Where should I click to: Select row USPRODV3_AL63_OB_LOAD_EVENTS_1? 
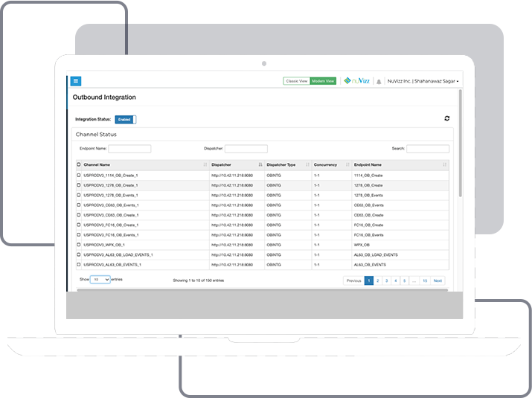[79, 254]
